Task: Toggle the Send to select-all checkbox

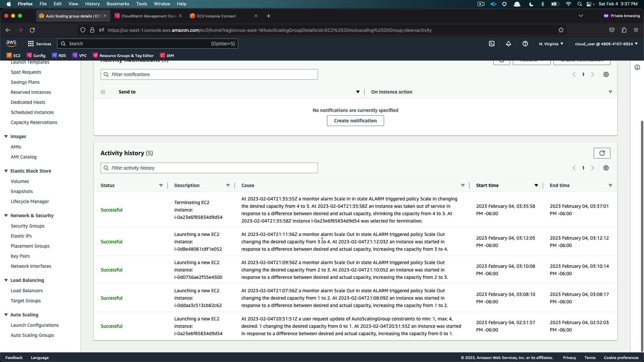Action: [103, 92]
